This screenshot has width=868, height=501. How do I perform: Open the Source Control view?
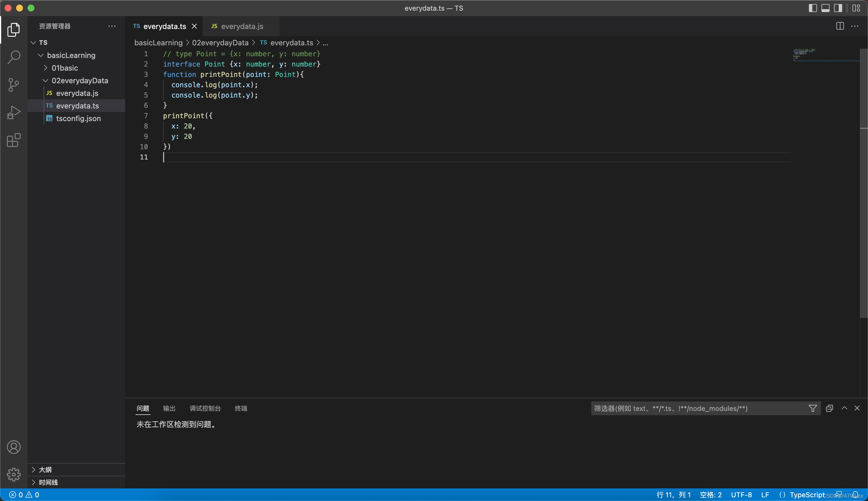[x=14, y=85]
